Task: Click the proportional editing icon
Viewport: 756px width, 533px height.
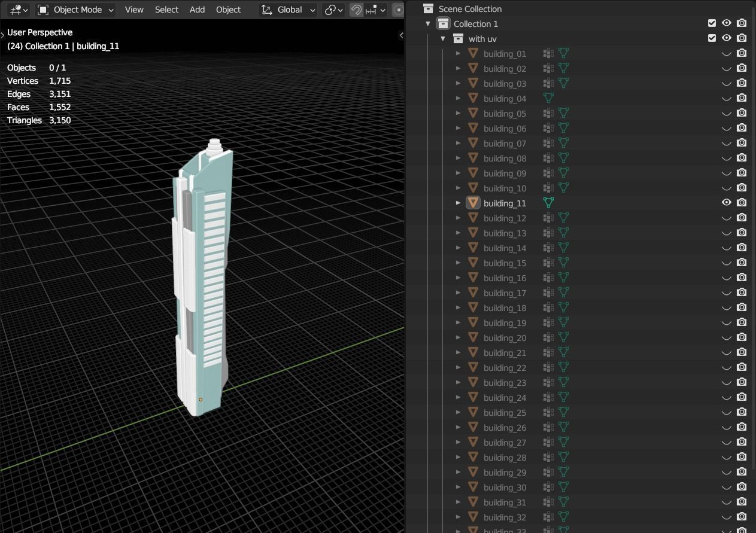Action: click(x=399, y=10)
